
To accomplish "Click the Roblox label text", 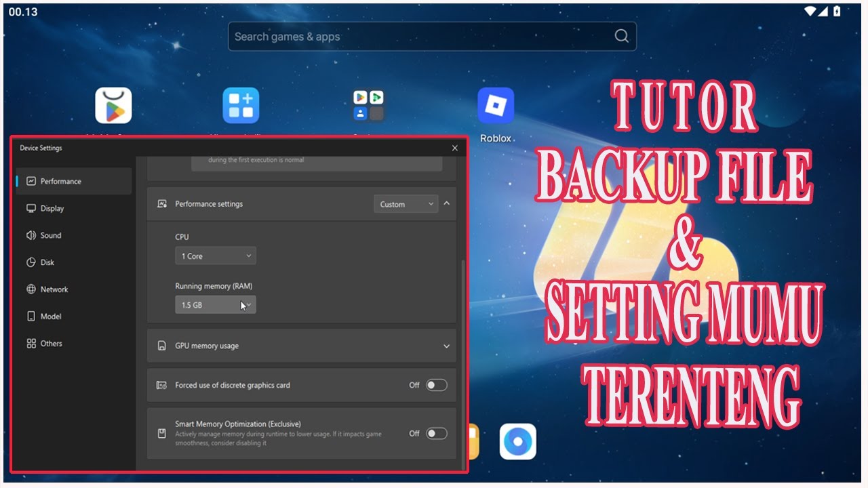I will (496, 138).
